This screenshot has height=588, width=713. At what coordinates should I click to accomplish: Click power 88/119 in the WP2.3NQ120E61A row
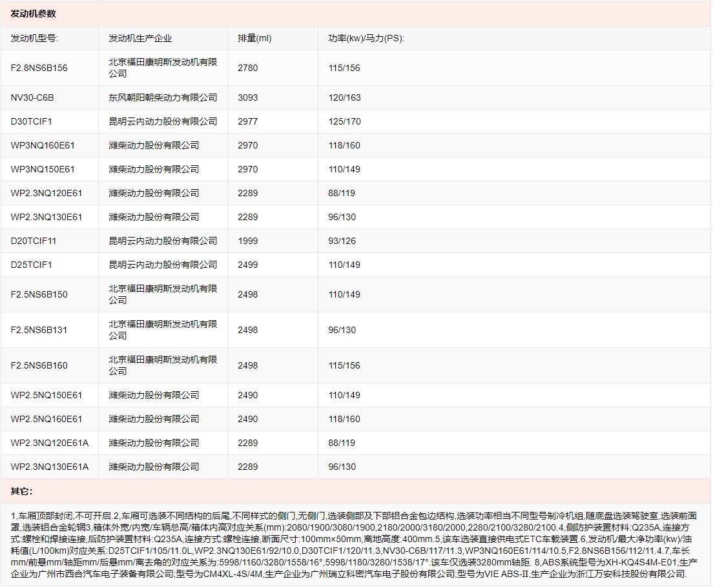342,443
